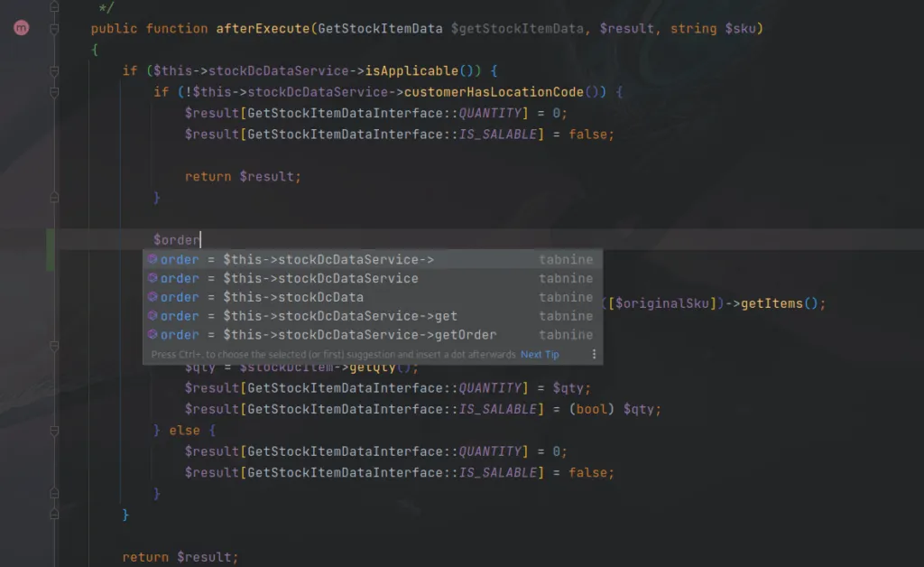The height and width of the screenshot is (567, 924).
Task: Click the "return $result;" line at the bottom
Action: [x=181, y=557]
